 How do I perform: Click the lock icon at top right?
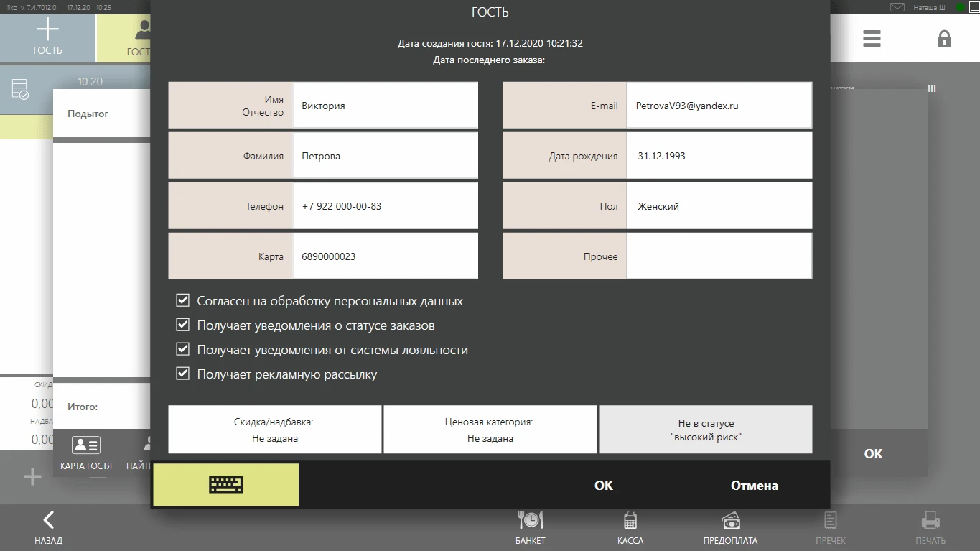pos(944,38)
